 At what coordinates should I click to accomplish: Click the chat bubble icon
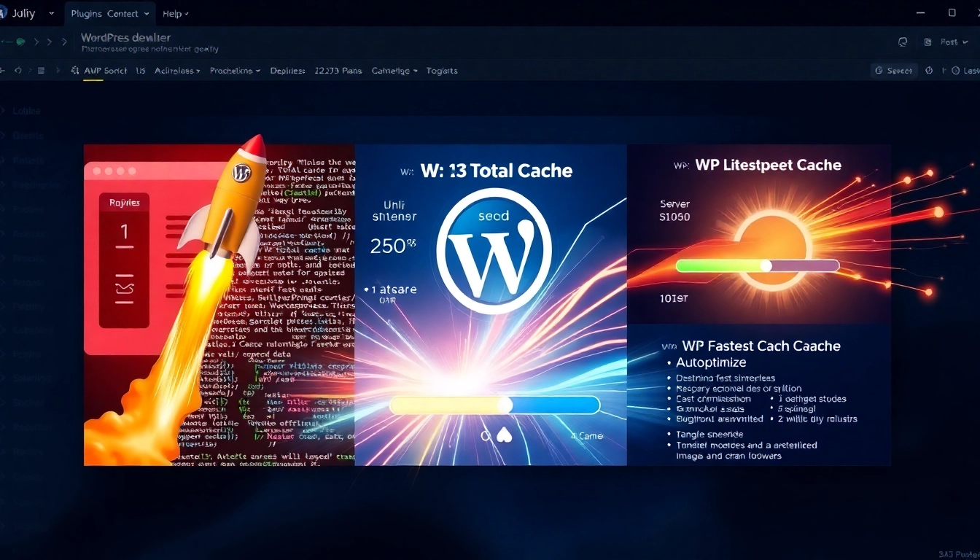tap(903, 42)
